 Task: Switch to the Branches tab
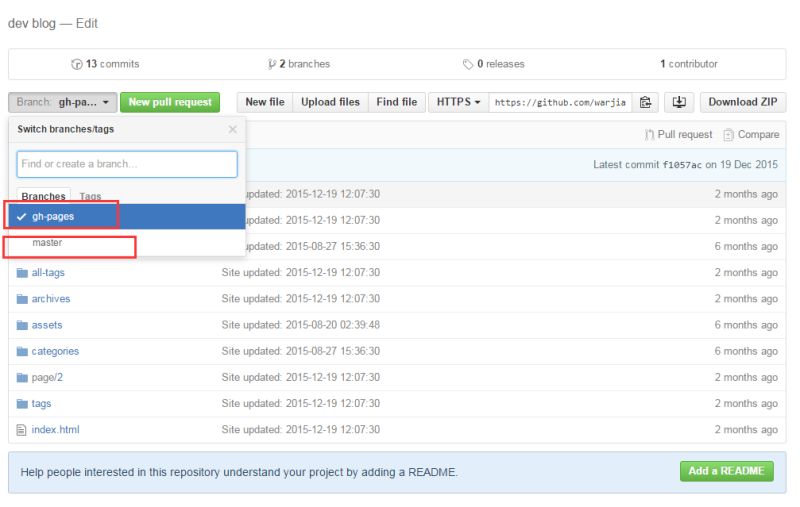[x=43, y=196]
